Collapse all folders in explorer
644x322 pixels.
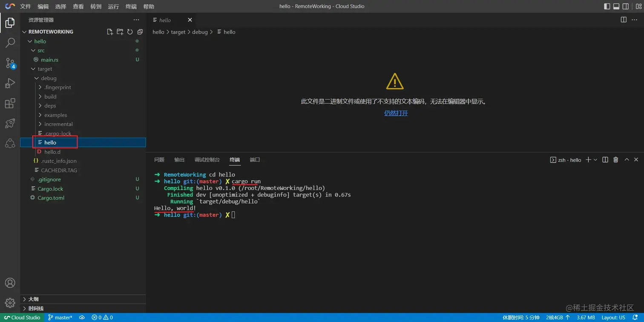coord(140,32)
